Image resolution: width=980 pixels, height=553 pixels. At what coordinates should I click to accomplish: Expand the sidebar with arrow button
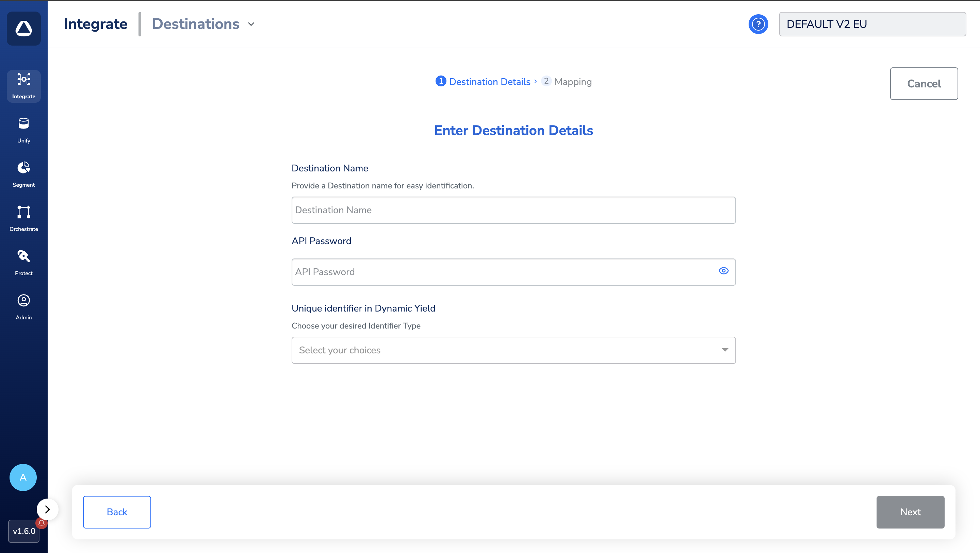48,509
